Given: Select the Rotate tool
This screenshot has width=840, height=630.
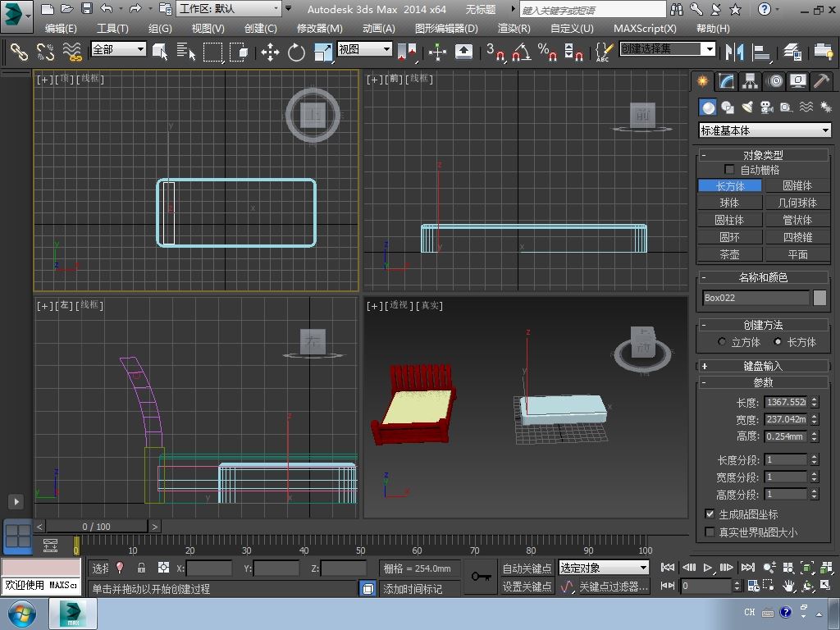Looking at the screenshot, I should pos(296,52).
